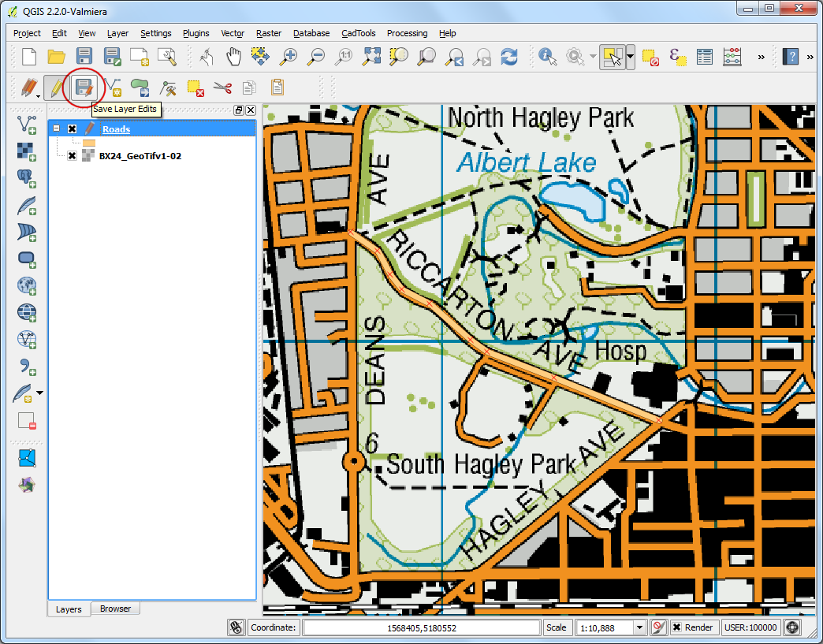Click the Coordinate input field
The height and width of the screenshot is (644, 823).
point(421,627)
